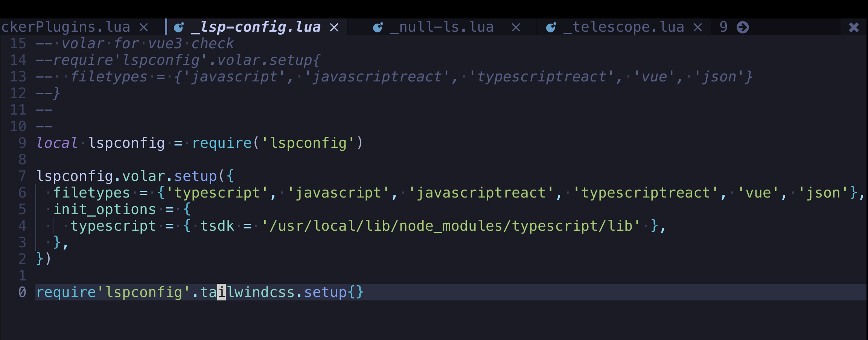Click the Lua icon on _null-ls.lua tab

pyautogui.click(x=378, y=26)
